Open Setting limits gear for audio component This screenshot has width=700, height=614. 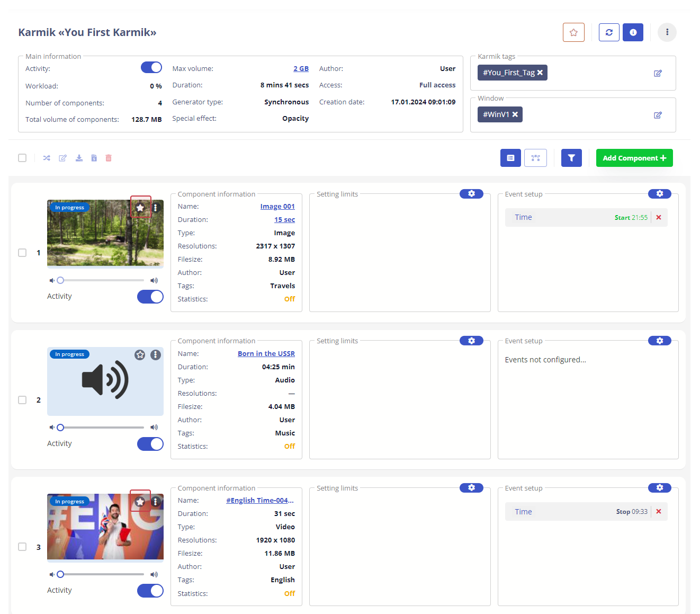(471, 341)
